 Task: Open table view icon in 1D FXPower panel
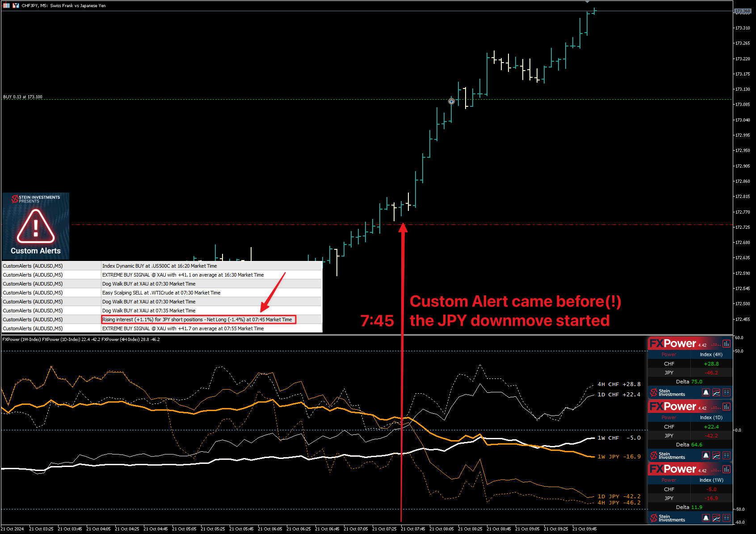click(x=727, y=455)
